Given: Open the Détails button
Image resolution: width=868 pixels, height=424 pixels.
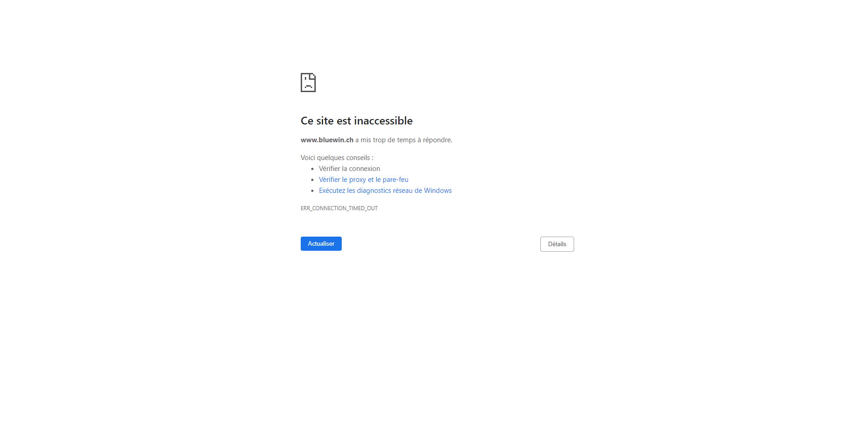Looking at the screenshot, I should [x=557, y=244].
